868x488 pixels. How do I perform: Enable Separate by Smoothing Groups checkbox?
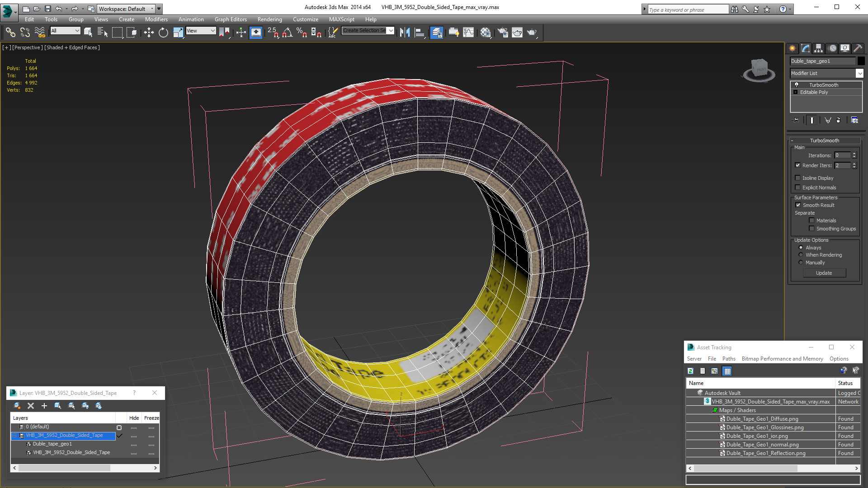[x=811, y=229]
